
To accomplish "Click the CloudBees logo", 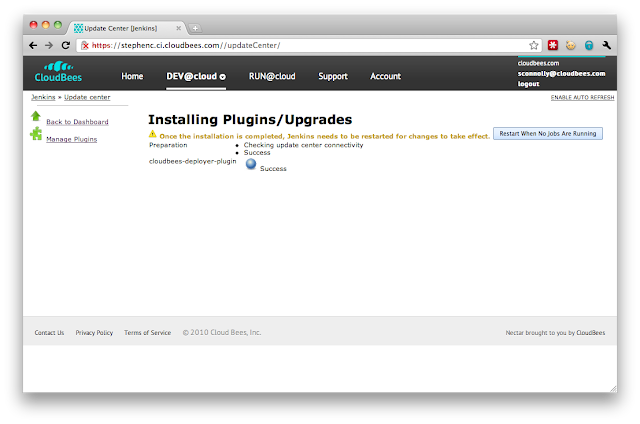I will tap(58, 73).
